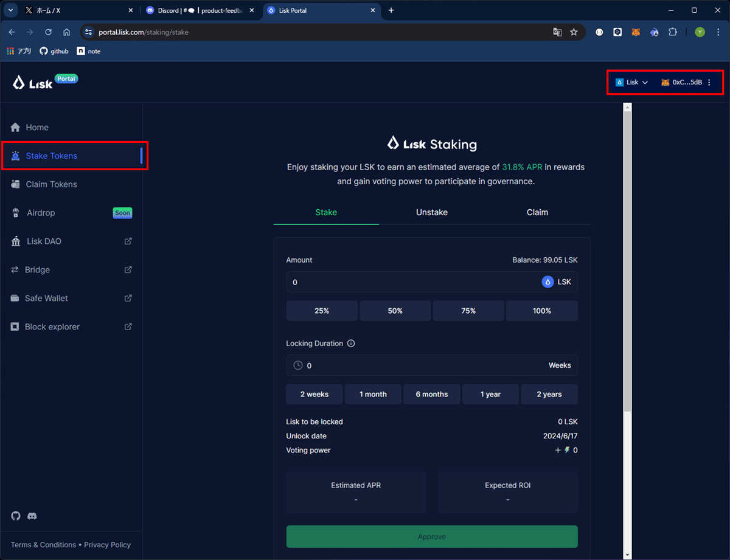Choose 1 month locking duration

coord(373,394)
